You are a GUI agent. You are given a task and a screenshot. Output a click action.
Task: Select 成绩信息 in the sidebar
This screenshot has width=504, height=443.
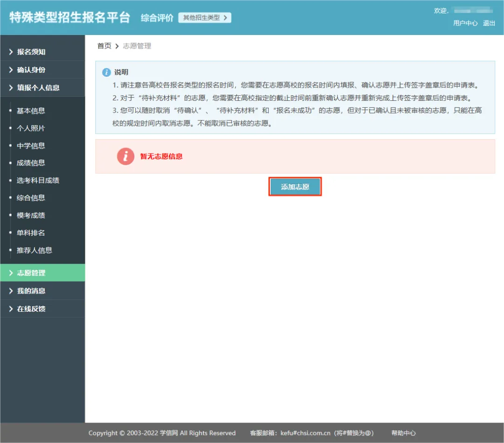coord(31,163)
